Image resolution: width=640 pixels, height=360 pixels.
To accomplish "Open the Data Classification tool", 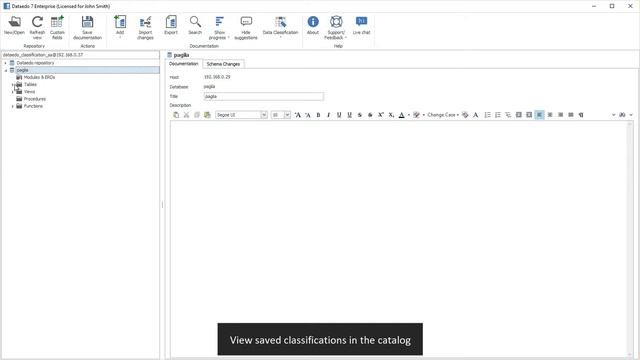I will pyautogui.click(x=280, y=27).
